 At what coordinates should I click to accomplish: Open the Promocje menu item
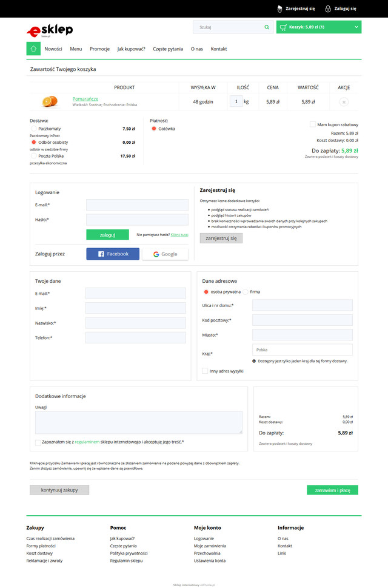point(99,49)
